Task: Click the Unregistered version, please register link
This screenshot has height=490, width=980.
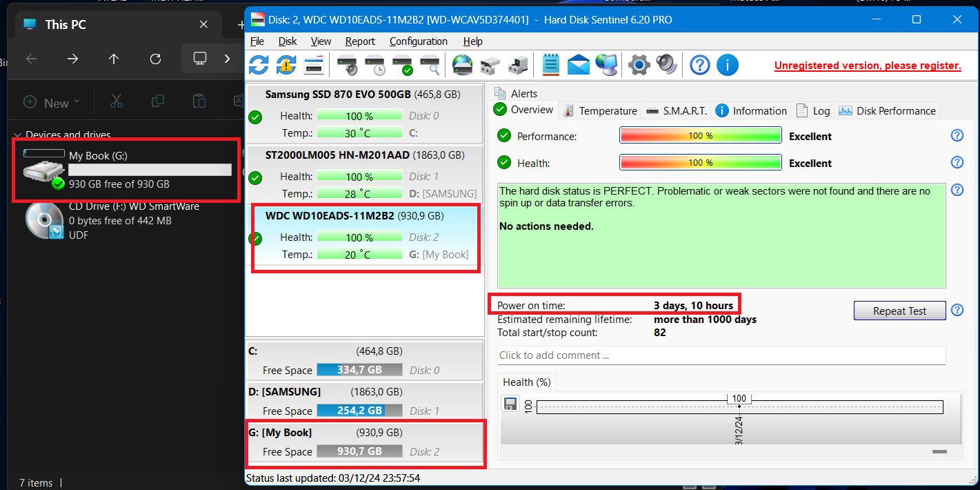Action: [868, 66]
